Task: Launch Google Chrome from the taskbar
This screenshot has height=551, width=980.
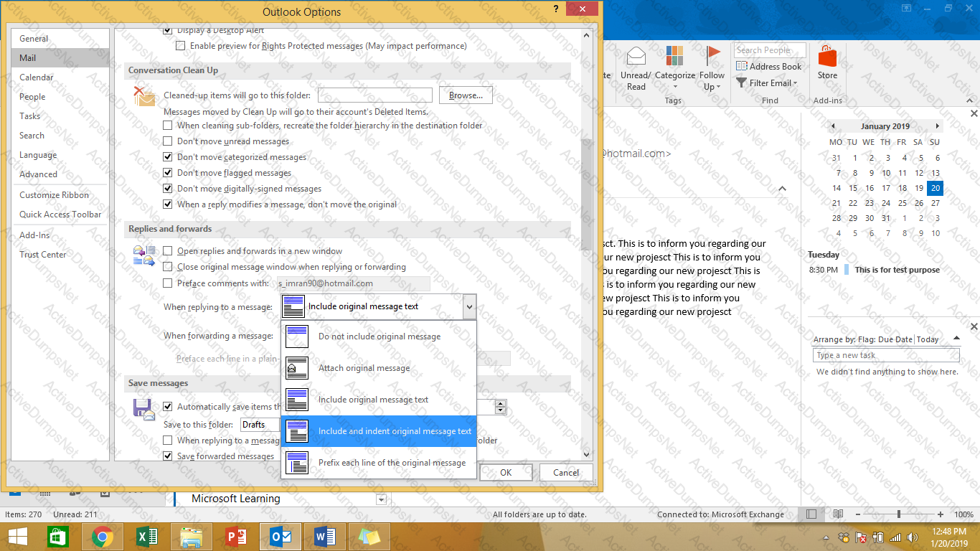Action: [x=103, y=537]
